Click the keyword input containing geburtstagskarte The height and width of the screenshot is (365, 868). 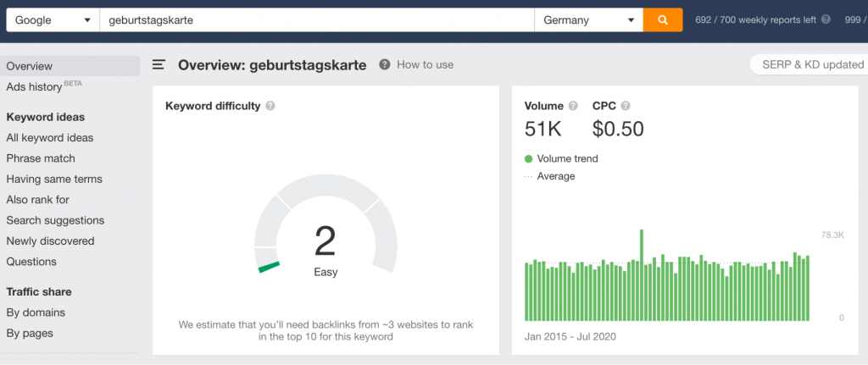(317, 20)
